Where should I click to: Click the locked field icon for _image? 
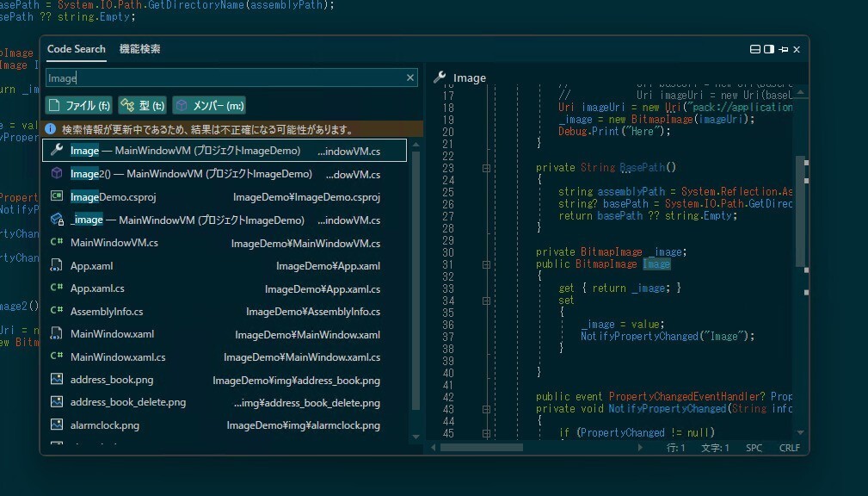pyautogui.click(x=57, y=220)
